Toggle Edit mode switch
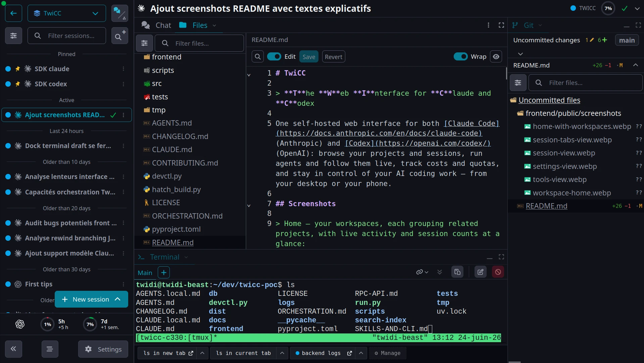Screen dimensions: 644x363 pos(274,56)
